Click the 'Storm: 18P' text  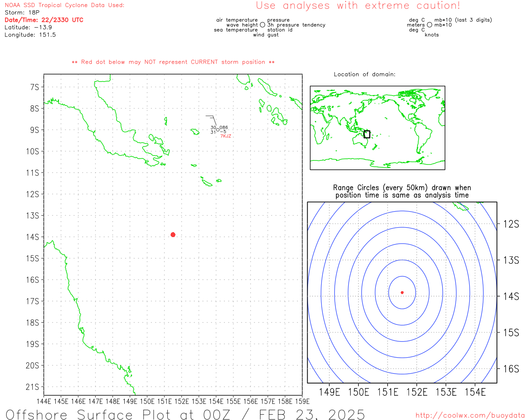22,13
